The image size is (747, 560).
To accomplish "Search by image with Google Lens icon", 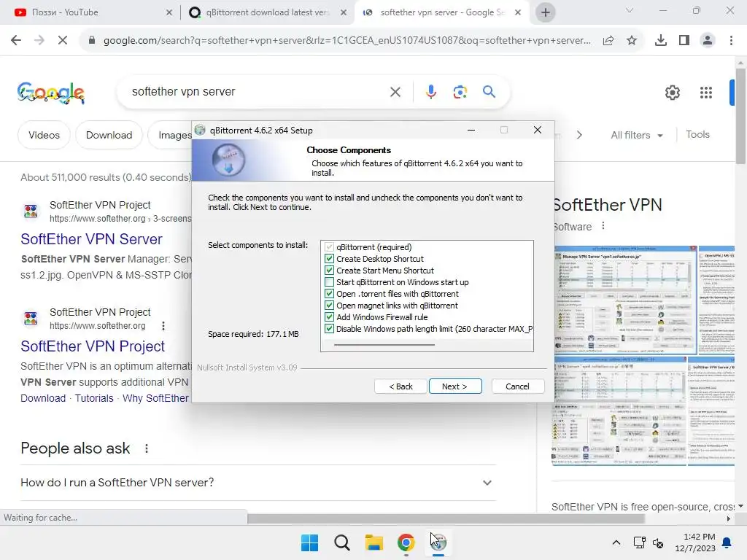I will coord(460,92).
